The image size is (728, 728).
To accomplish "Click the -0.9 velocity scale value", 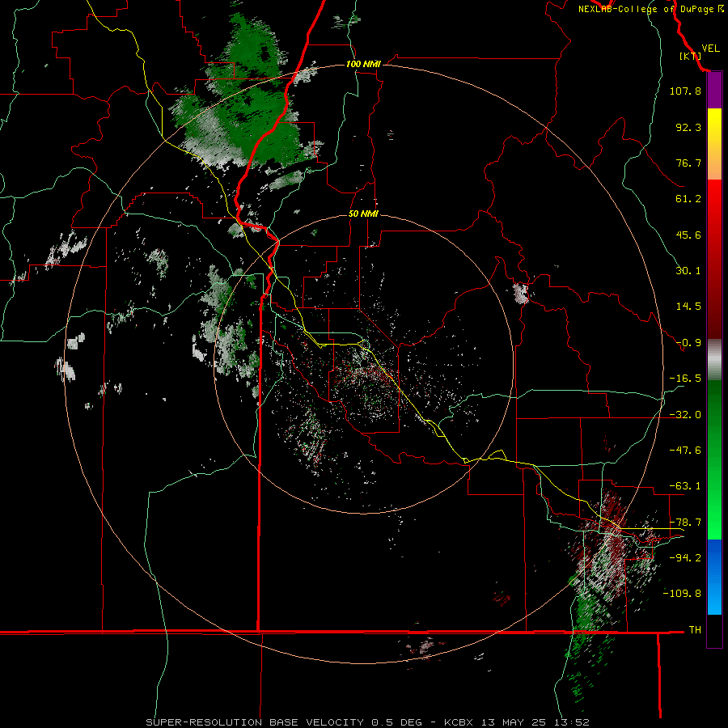I will [688, 343].
